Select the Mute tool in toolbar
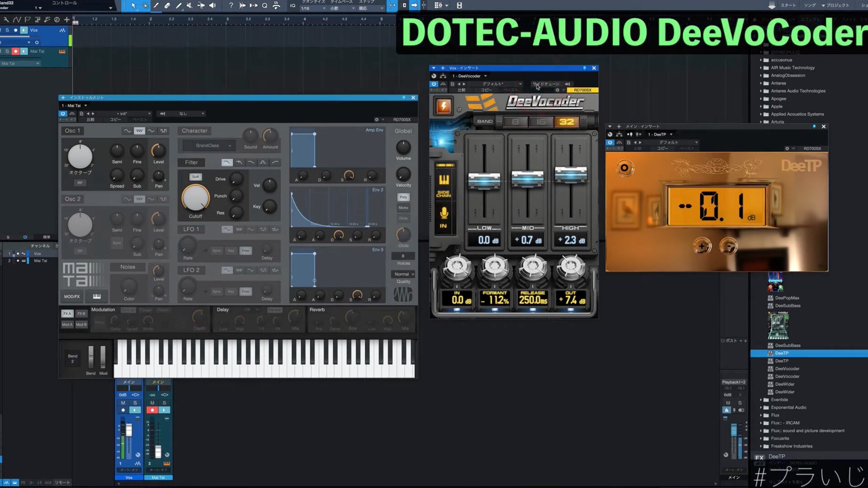 pyautogui.click(x=189, y=5)
